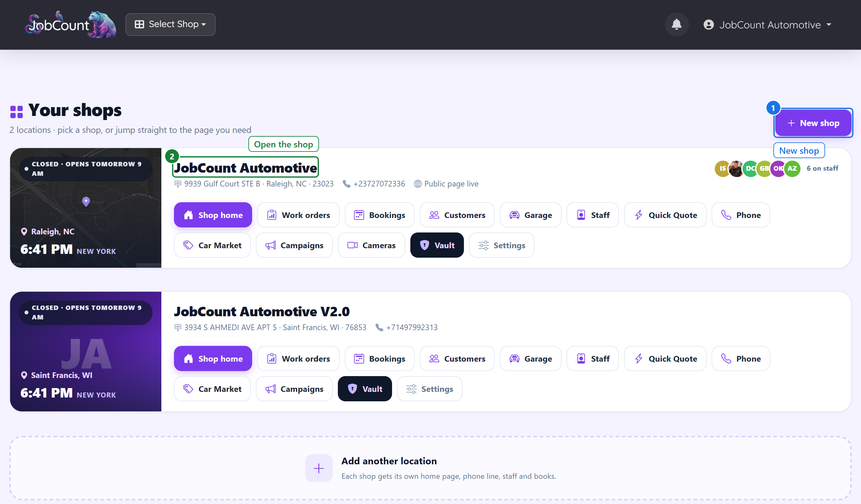Open Quick Quote for V2.0 shop

[x=665, y=358]
